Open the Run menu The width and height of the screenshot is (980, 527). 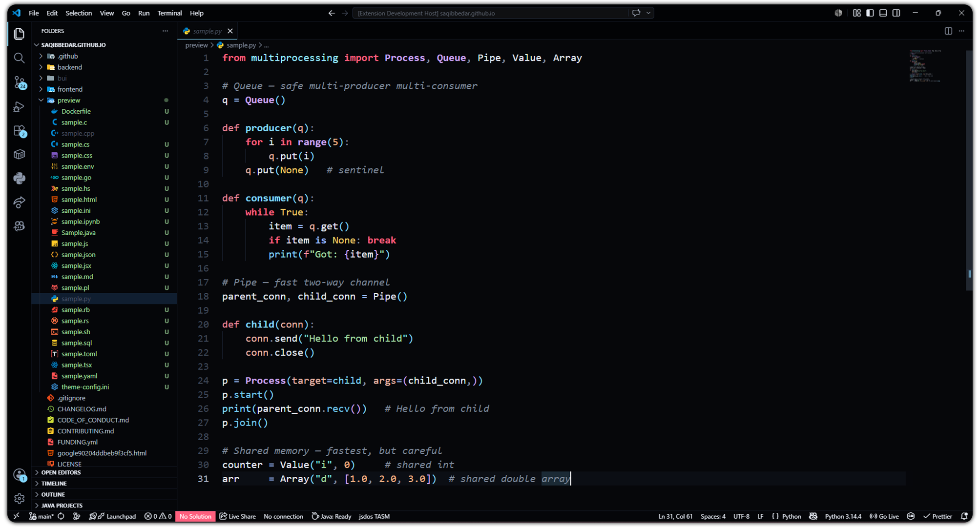click(x=144, y=13)
